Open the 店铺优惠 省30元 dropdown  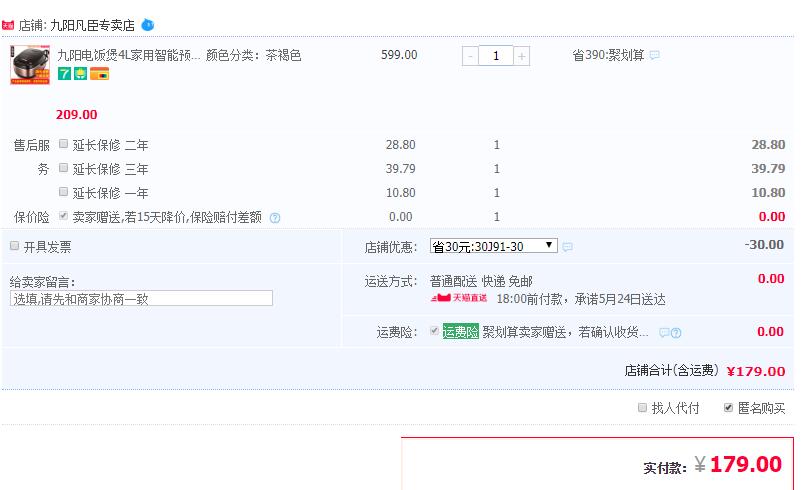click(x=493, y=246)
